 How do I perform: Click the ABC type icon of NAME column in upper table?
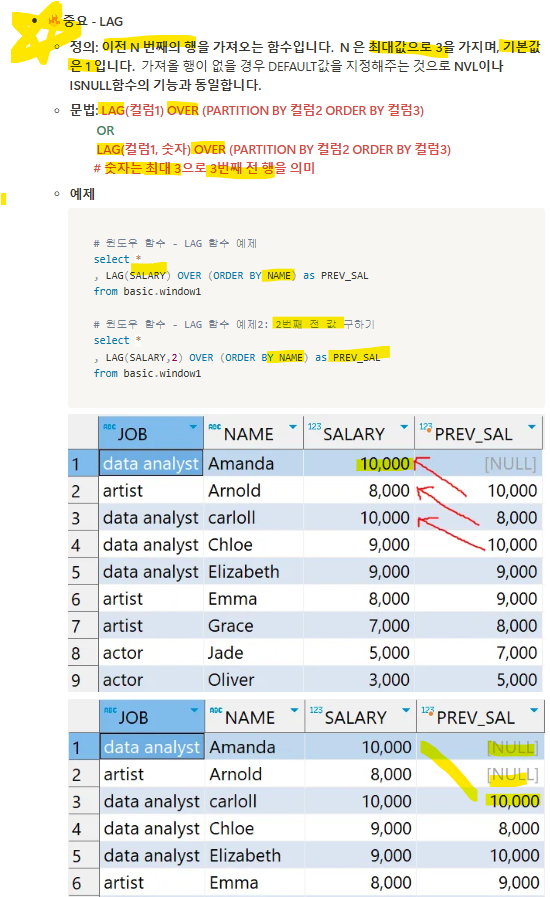(215, 427)
